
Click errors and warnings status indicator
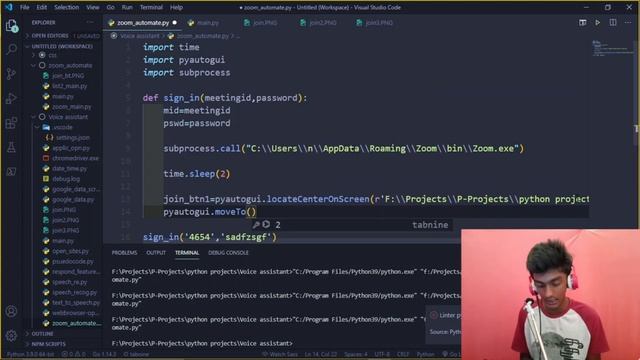74,354
